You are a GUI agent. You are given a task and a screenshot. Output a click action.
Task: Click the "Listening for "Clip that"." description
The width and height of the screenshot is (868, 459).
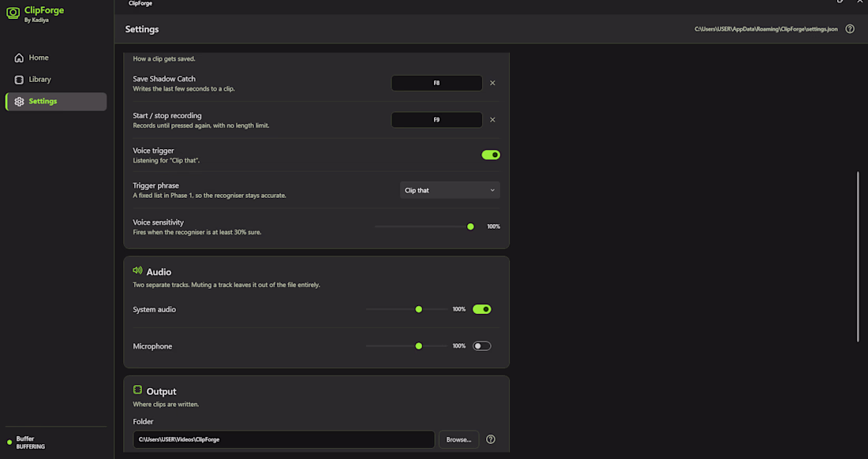click(x=166, y=160)
